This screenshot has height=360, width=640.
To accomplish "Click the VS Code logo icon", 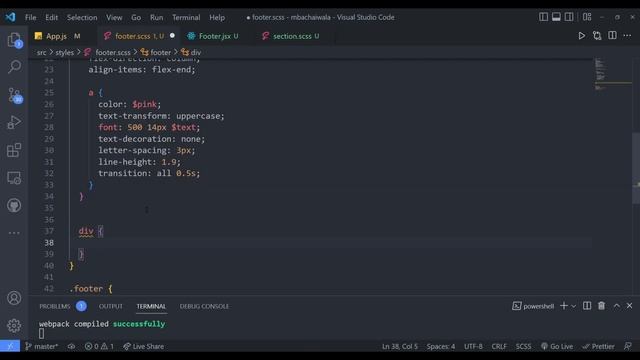I will click(10, 17).
